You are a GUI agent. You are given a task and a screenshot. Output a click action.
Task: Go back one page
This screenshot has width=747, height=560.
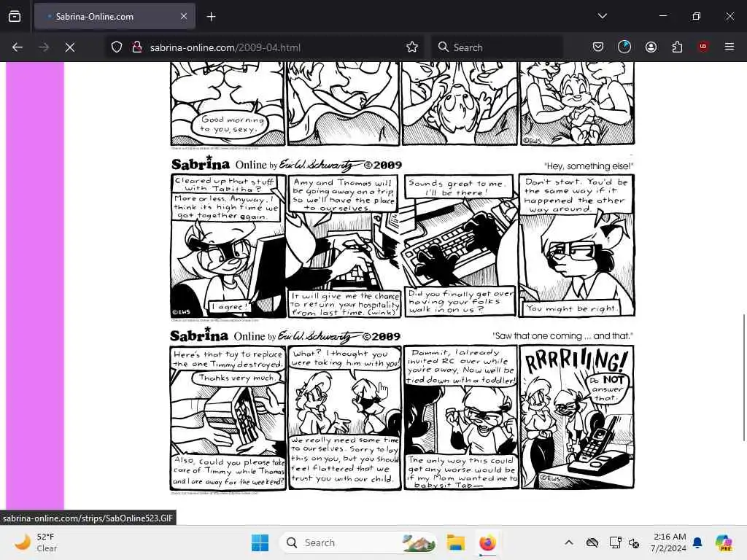pyautogui.click(x=18, y=47)
